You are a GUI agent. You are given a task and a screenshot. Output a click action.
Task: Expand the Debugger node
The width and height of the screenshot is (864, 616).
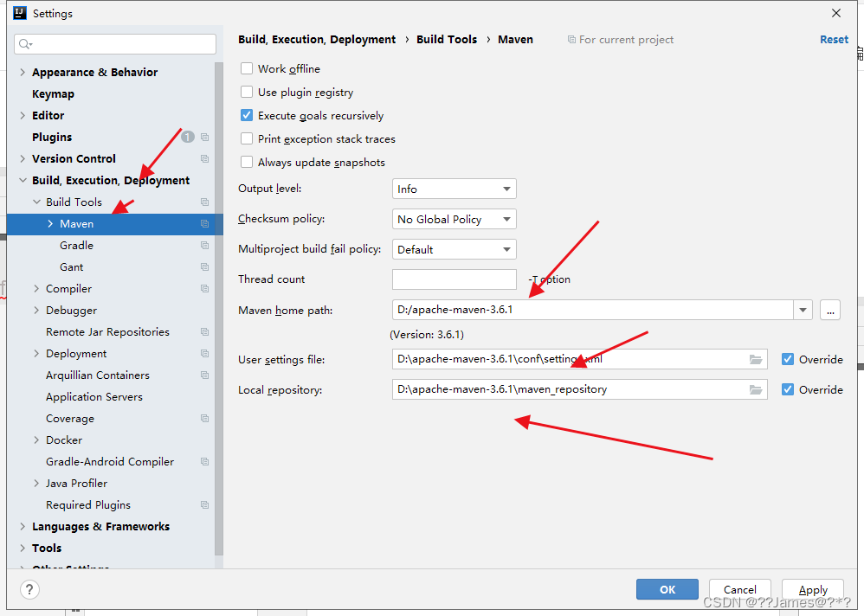click(36, 310)
